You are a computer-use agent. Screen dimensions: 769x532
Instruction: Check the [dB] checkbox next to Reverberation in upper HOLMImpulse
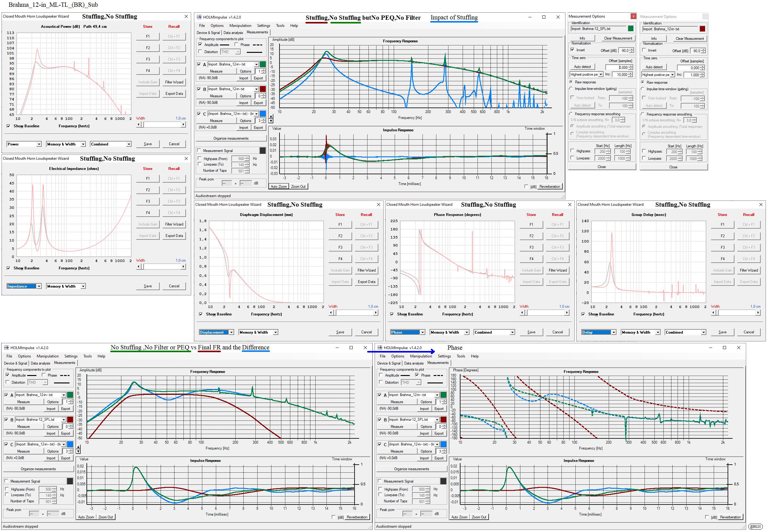tap(526, 186)
